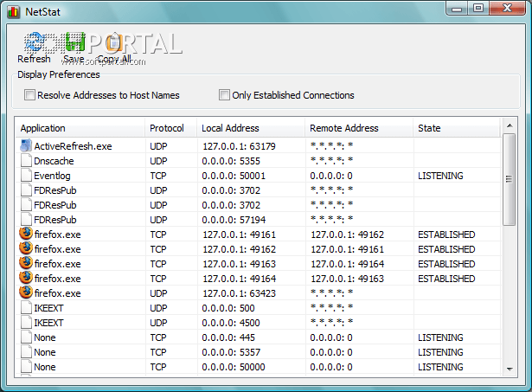Image resolution: width=532 pixels, height=392 pixels.
Task: Click the file icon of None port 445
Action: [26, 337]
